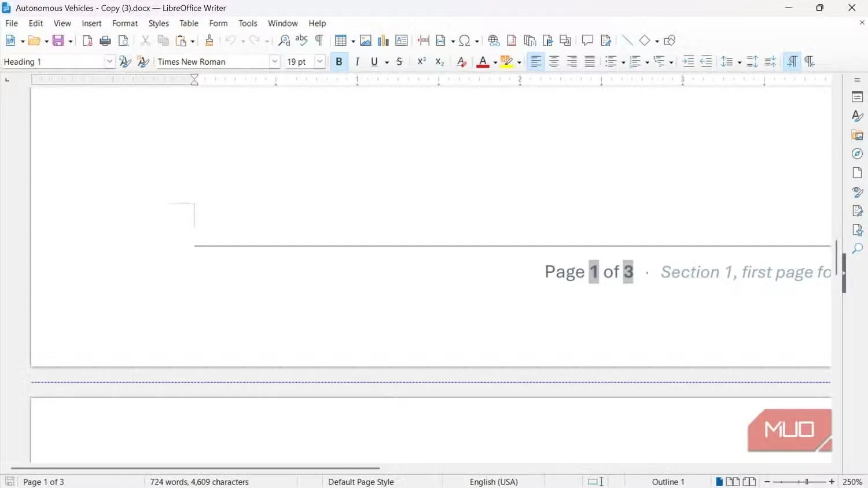This screenshot has width=868, height=488.
Task: Copy selection icon
Action: click(x=163, y=40)
